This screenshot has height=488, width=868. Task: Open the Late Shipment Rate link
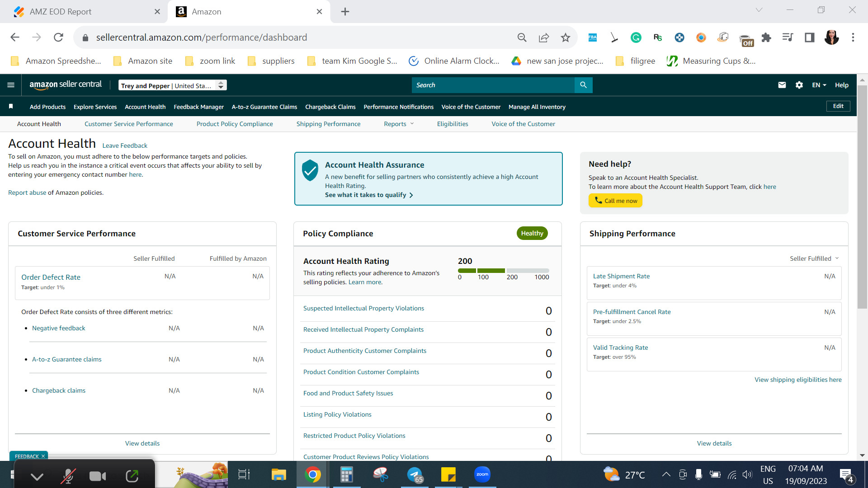[x=621, y=276]
